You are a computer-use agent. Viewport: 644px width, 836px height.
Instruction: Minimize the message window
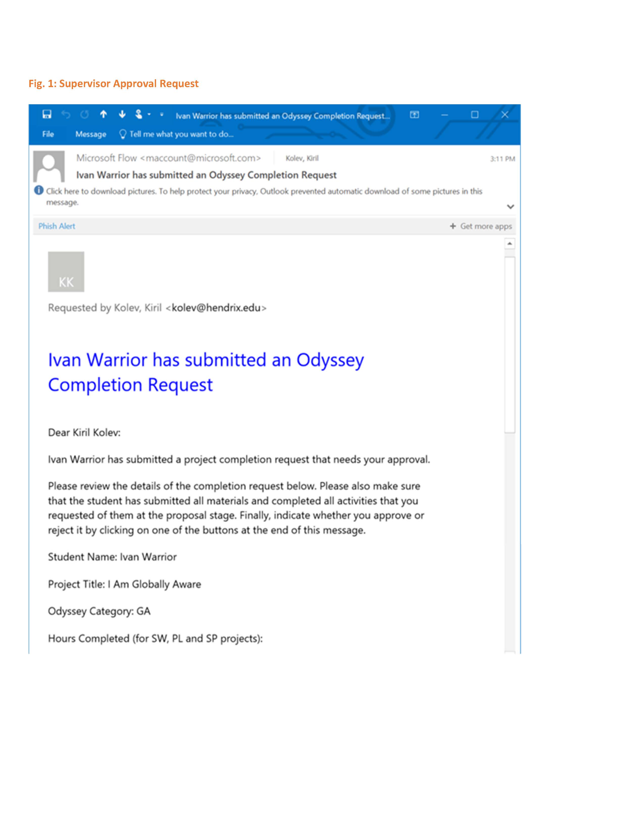pos(444,114)
